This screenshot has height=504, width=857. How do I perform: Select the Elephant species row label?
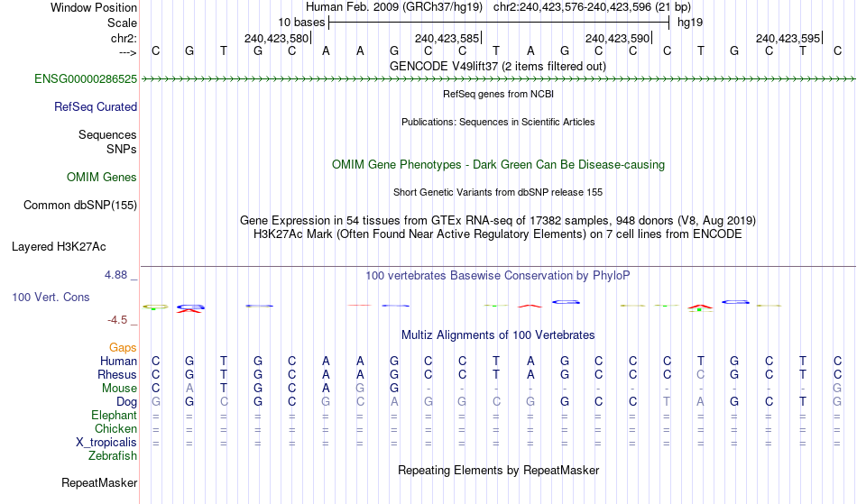tap(114, 416)
